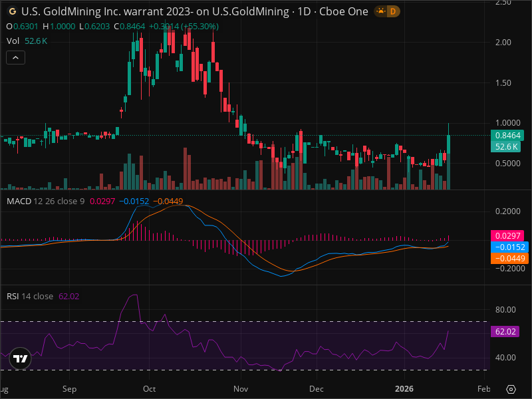
Task: Click the MACD legend value 0.0297
Action: point(102,201)
